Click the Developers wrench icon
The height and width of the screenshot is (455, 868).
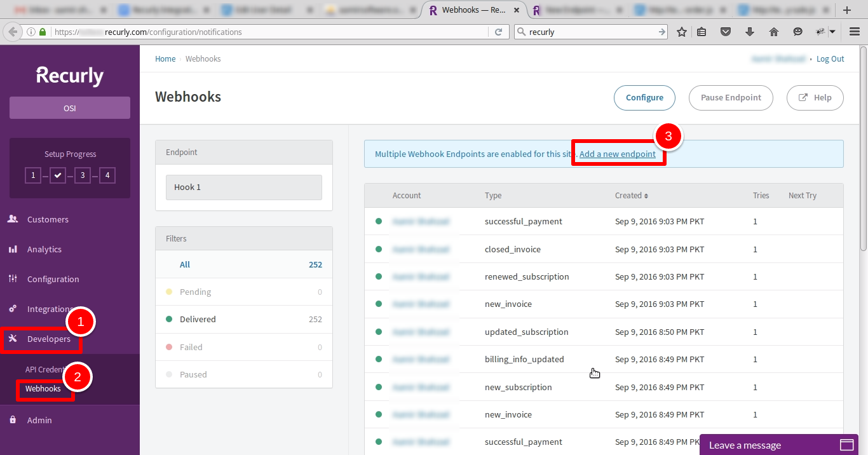tap(13, 339)
